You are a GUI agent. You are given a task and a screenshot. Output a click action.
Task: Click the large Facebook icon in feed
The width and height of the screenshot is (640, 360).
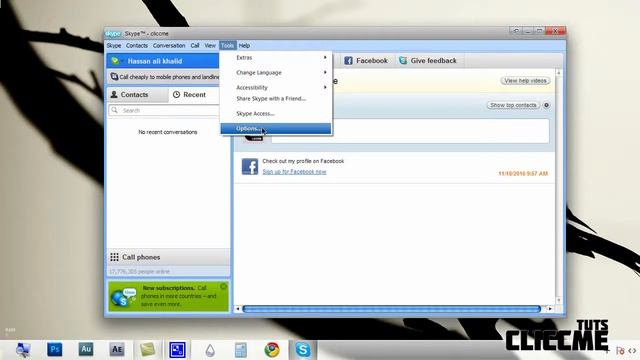(250, 167)
